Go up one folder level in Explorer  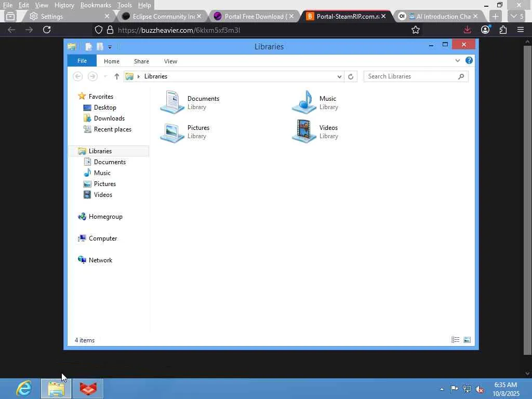[x=117, y=76]
